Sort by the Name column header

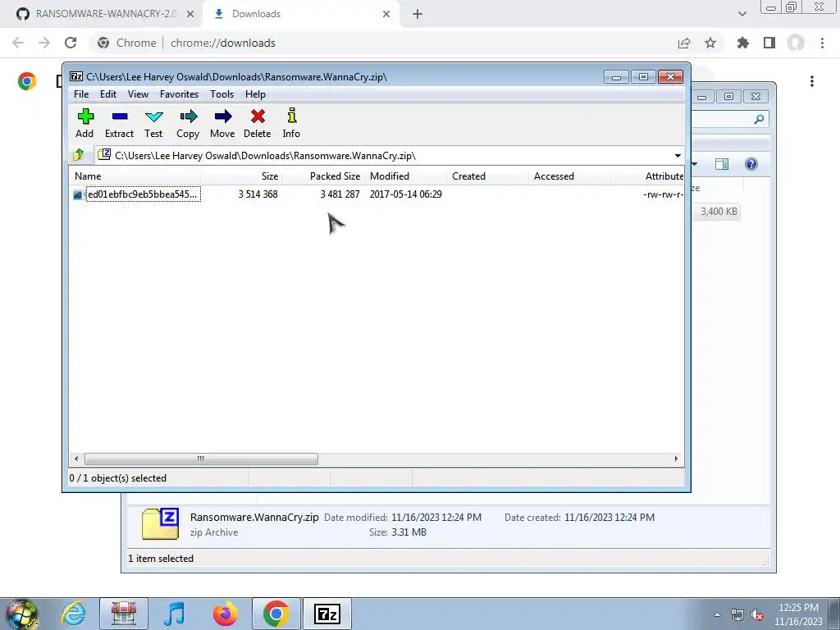[x=135, y=176]
